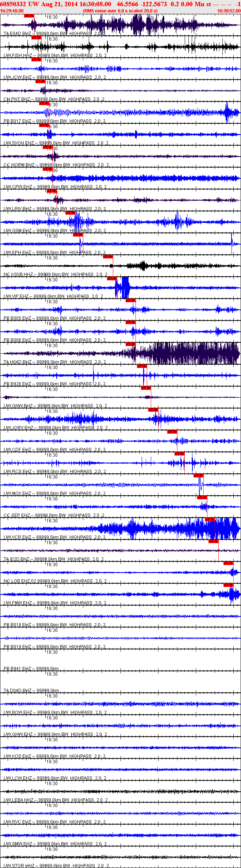Click the PB.B006 EHZ trace label

[54, 340]
